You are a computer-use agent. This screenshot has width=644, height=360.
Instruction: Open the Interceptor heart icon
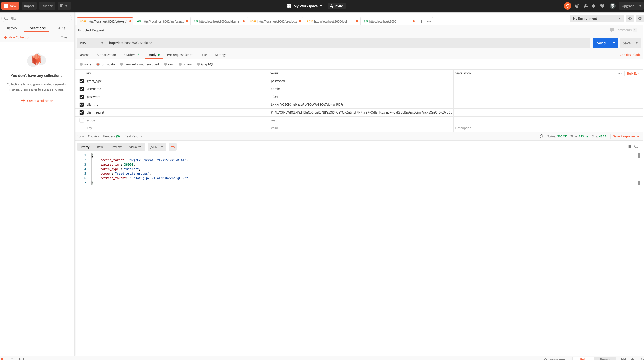pos(603,6)
